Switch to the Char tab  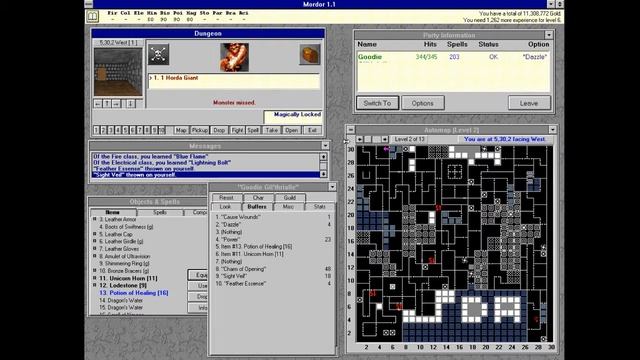(x=258, y=198)
